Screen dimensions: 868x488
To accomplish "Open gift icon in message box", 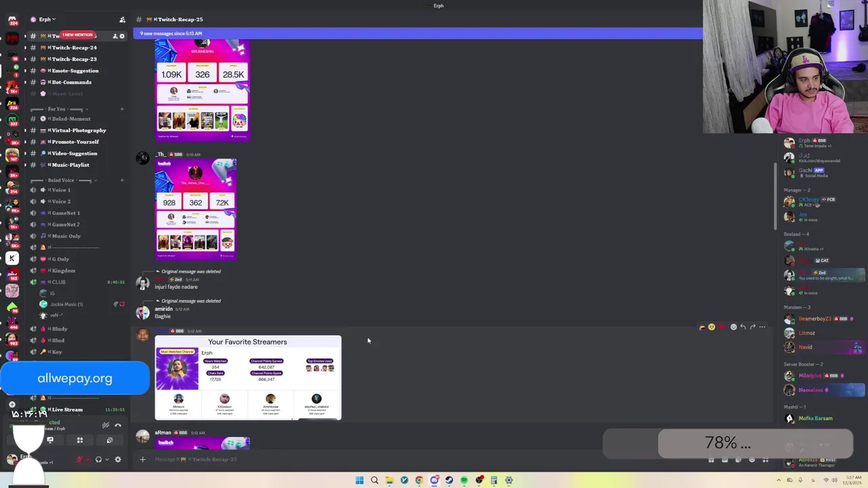I will coord(711,461).
